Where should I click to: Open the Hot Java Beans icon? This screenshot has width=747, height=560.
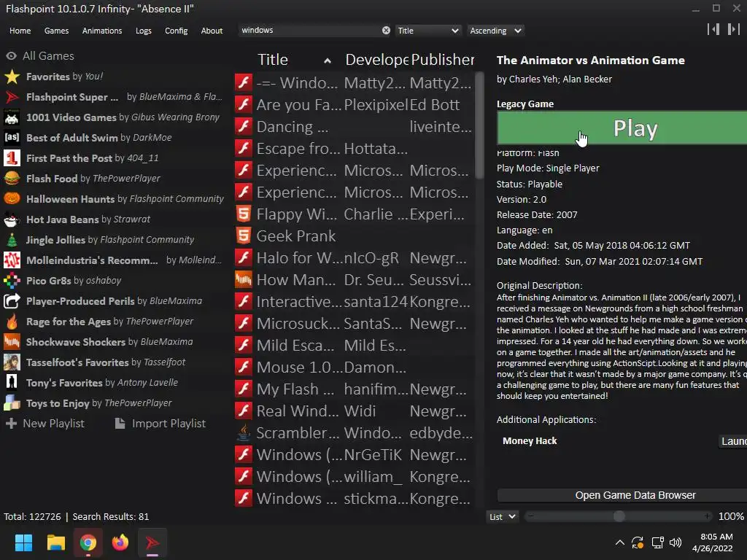12,219
